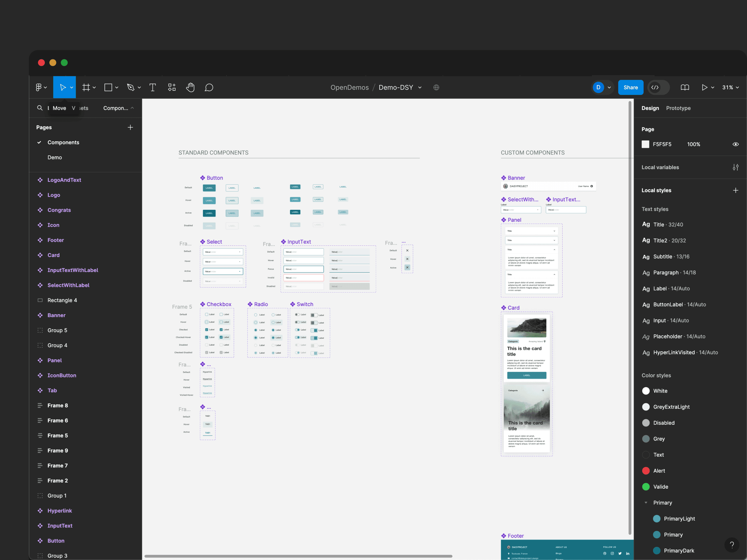This screenshot has width=747, height=560.
Task: Select the Hand tool
Action: (190, 87)
